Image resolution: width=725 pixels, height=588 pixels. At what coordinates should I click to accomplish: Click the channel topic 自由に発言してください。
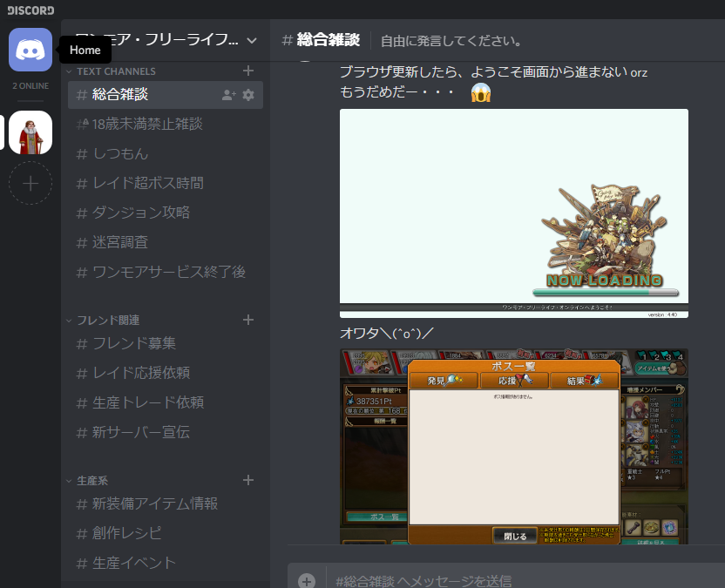tap(451, 41)
